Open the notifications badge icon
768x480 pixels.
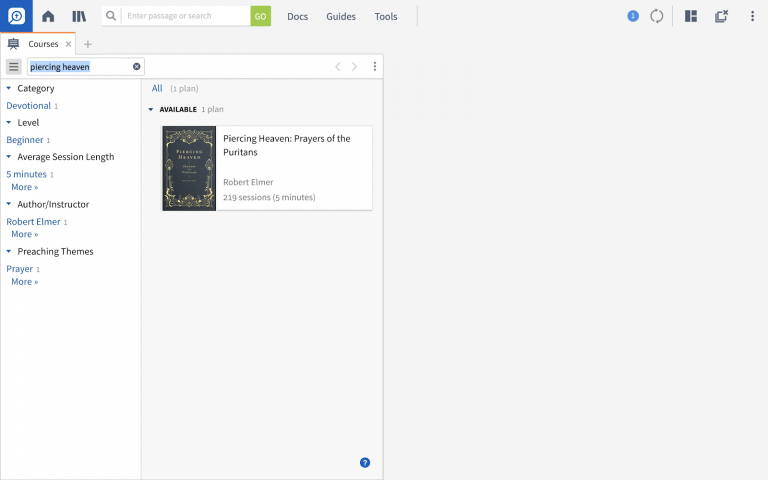(x=633, y=16)
